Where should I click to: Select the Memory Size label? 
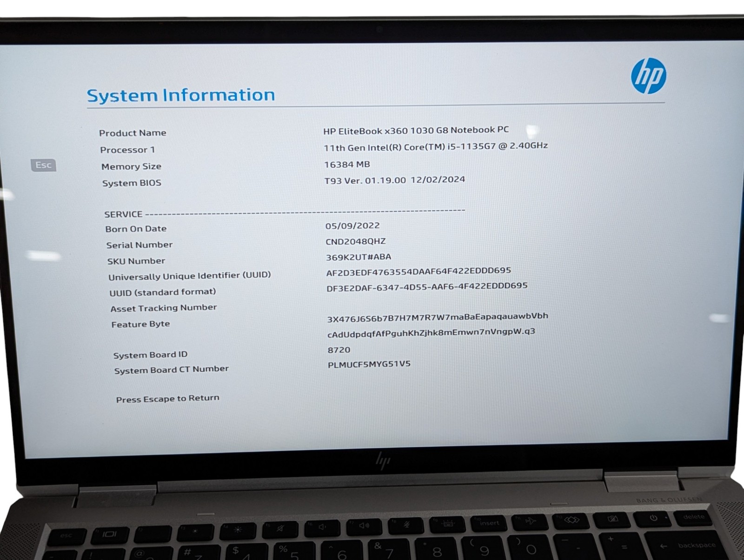(x=132, y=167)
